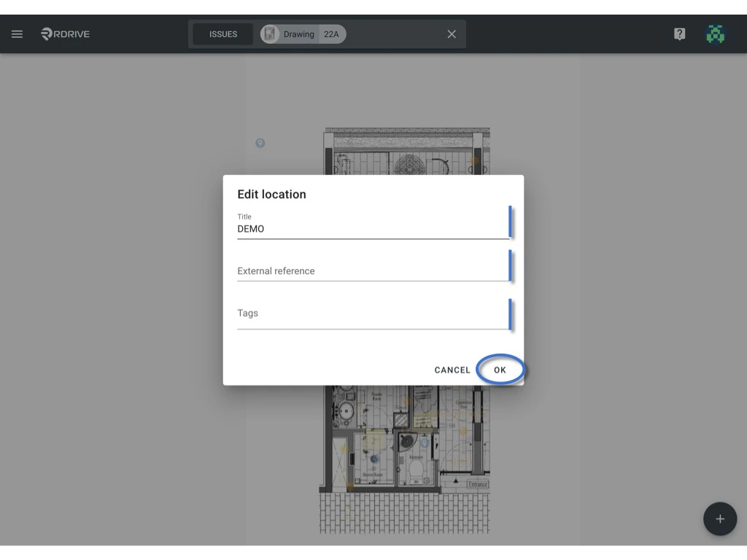Click the drawing thumbnail inside the Drawing chip
This screenshot has height=560, width=747.
[270, 34]
